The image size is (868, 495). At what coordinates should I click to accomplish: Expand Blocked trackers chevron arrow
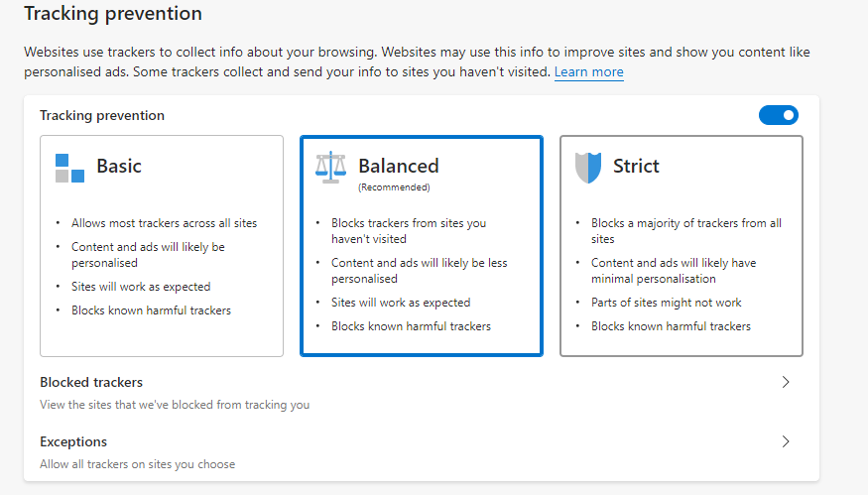786,382
